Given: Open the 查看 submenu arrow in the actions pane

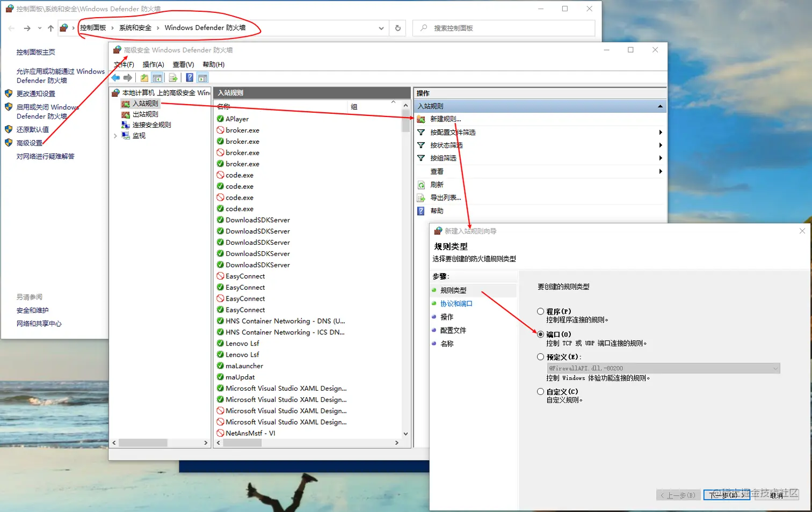Looking at the screenshot, I should click(661, 171).
